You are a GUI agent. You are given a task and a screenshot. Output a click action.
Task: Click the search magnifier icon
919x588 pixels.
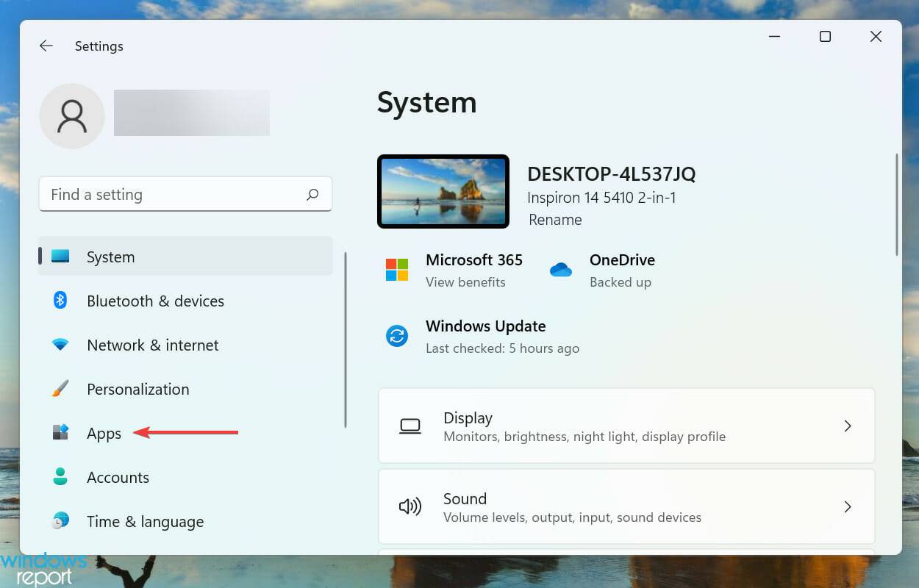pyautogui.click(x=312, y=194)
